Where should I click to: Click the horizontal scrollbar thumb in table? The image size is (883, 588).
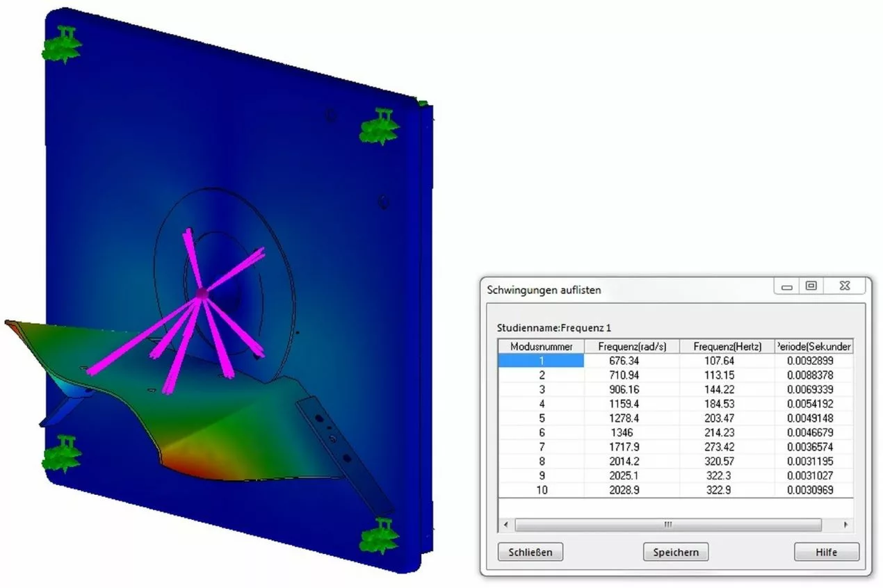(667, 525)
